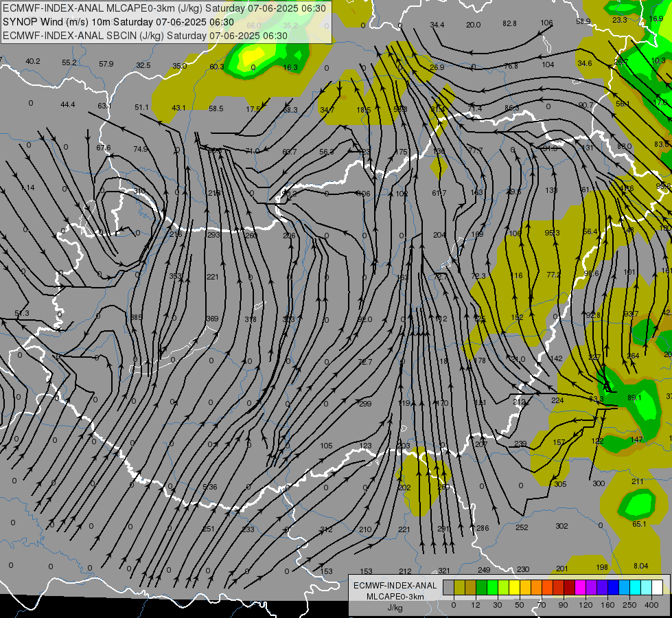The height and width of the screenshot is (618, 672).
Task: Select the dark red legend swatch
Action: tap(570, 587)
